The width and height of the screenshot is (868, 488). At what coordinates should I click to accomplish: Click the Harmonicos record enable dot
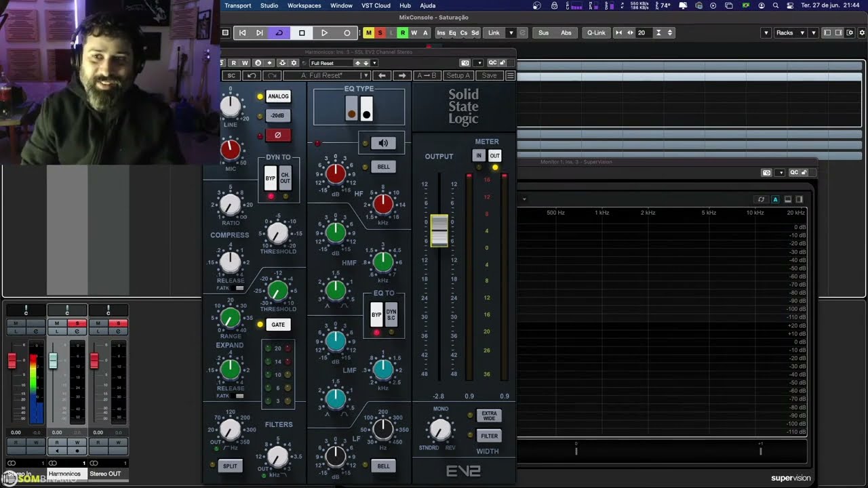click(x=77, y=450)
